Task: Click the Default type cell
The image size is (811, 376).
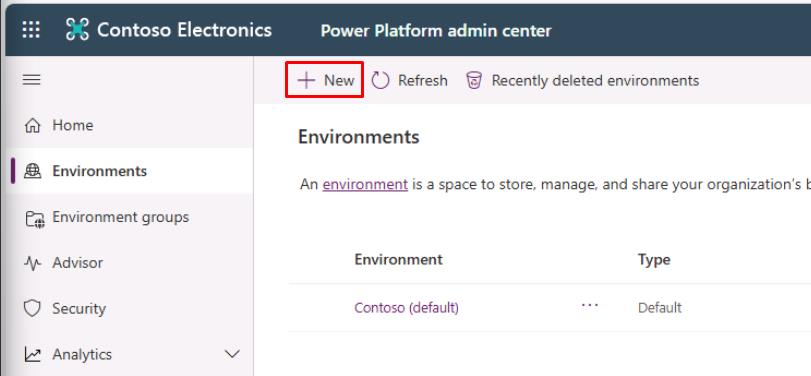Action: (x=659, y=308)
